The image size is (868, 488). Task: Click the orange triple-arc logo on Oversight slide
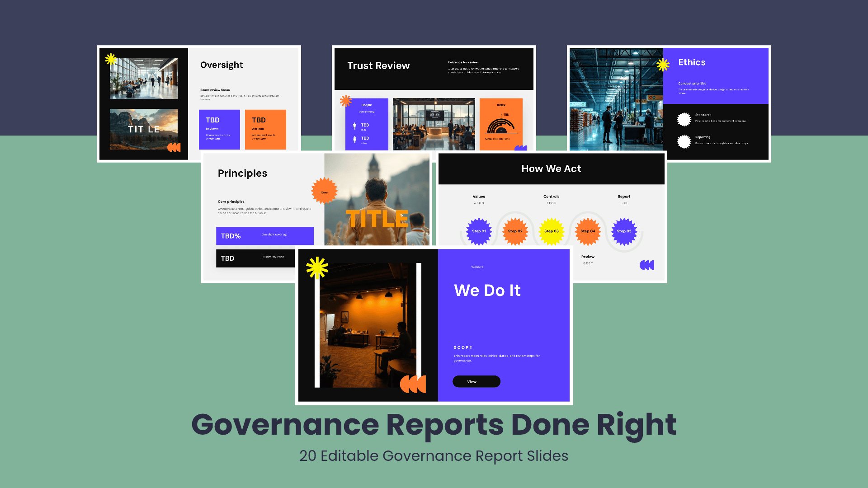point(174,147)
